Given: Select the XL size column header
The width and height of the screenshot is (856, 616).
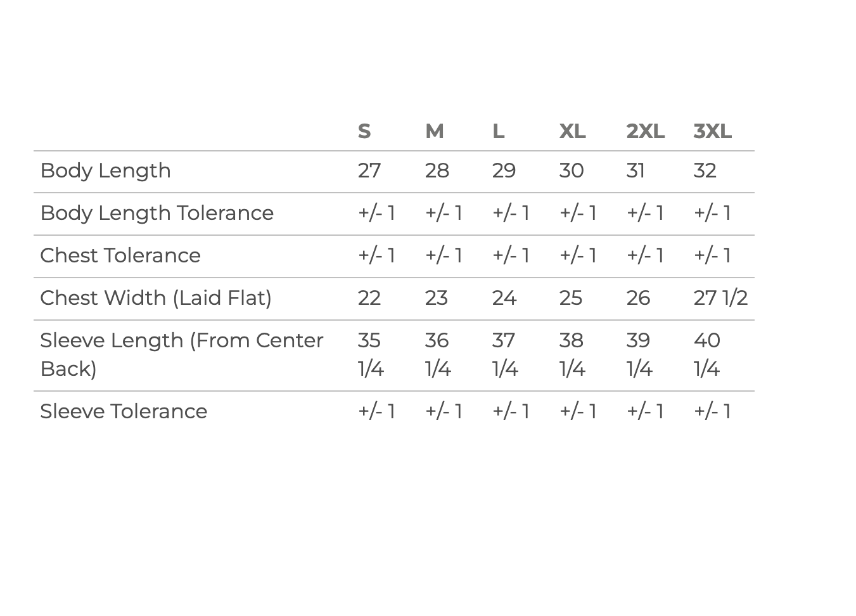Looking at the screenshot, I should point(573,131).
